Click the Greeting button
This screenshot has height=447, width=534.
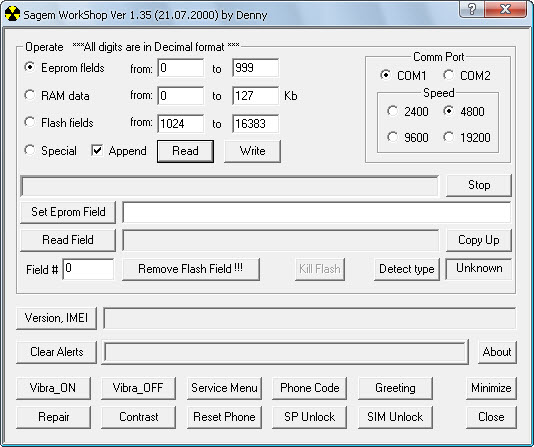[x=395, y=388]
